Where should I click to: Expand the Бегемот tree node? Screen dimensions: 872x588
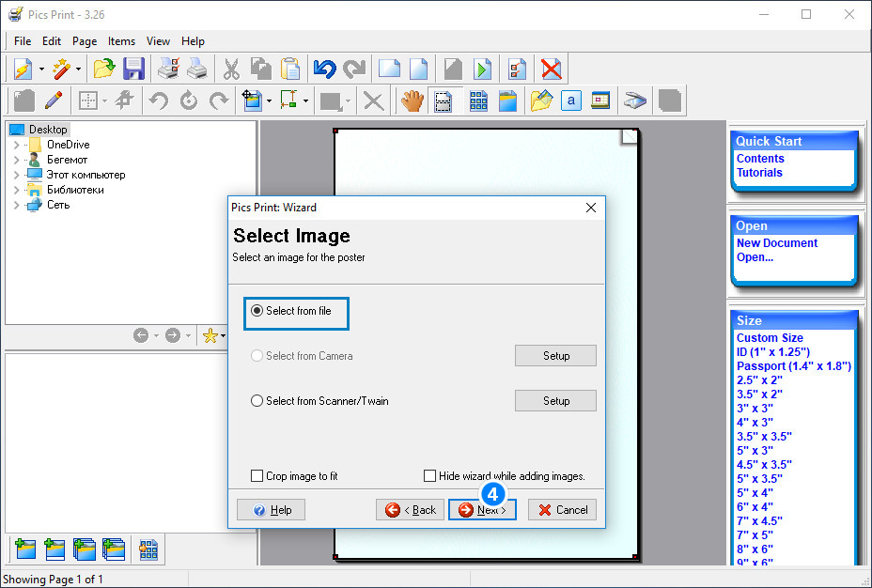coord(16,160)
